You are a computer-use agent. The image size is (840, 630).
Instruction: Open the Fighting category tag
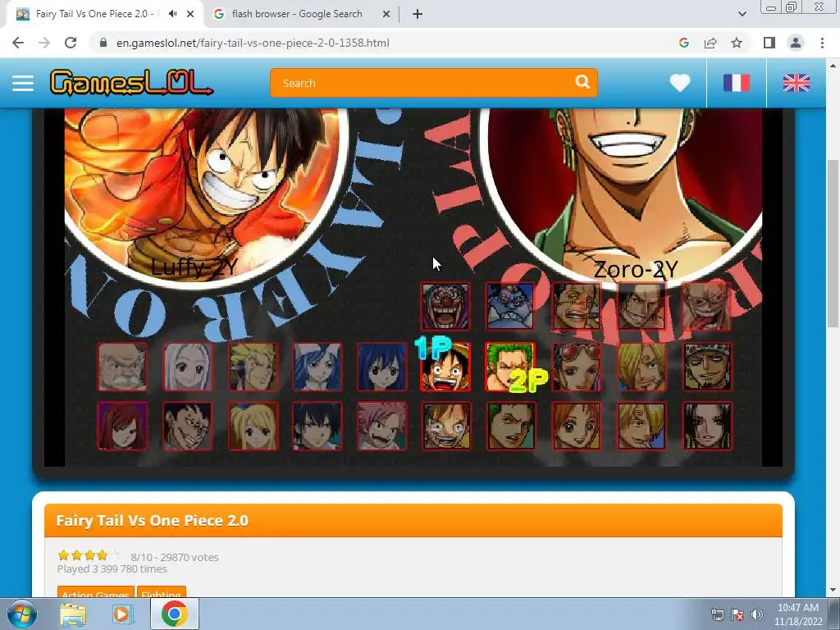tap(162, 594)
